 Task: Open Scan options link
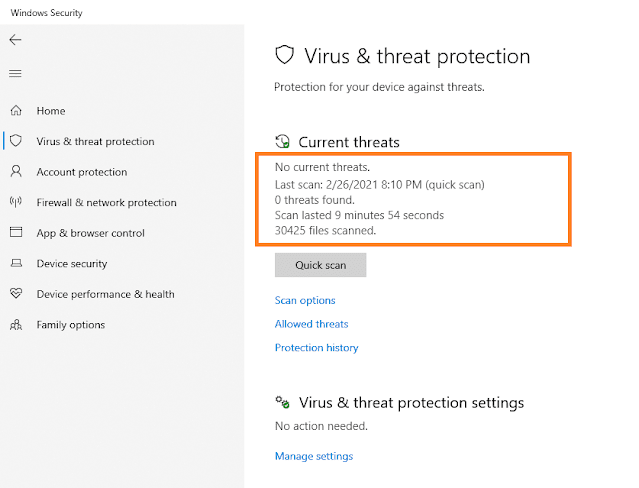pos(305,300)
